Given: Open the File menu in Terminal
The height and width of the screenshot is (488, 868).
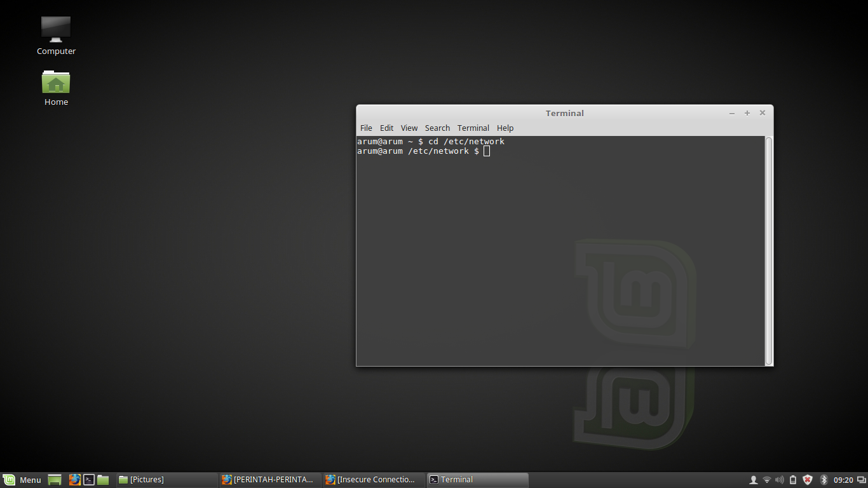Looking at the screenshot, I should tap(366, 128).
